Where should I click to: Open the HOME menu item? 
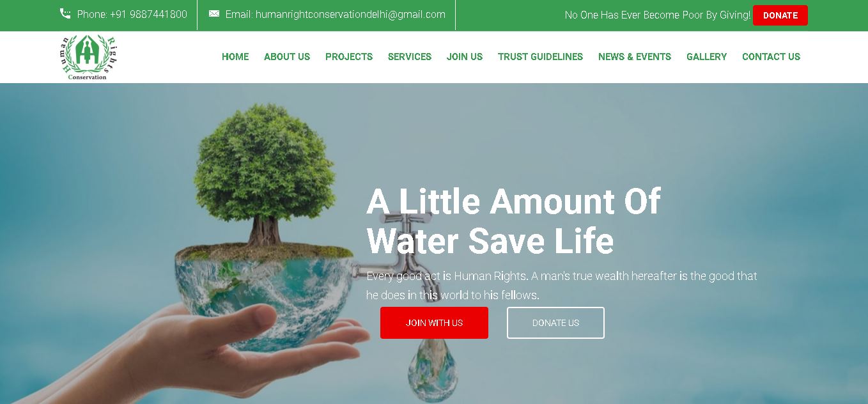pyautogui.click(x=235, y=57)
